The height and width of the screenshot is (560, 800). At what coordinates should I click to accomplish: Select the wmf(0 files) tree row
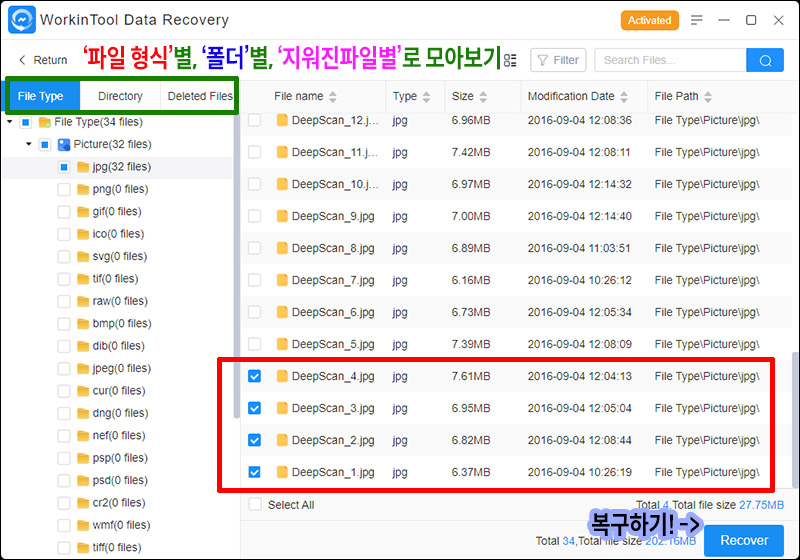(x=118, y=525)
